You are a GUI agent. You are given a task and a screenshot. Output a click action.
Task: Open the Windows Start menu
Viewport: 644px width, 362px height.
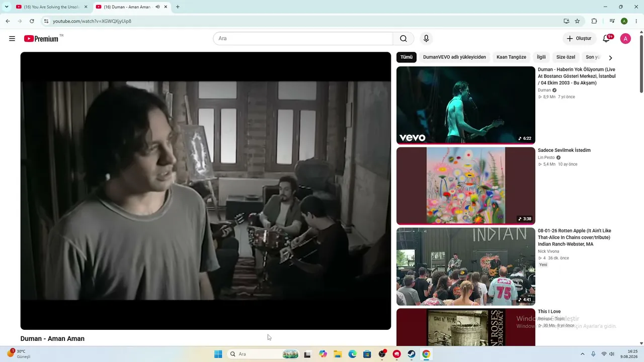(218, 354)
